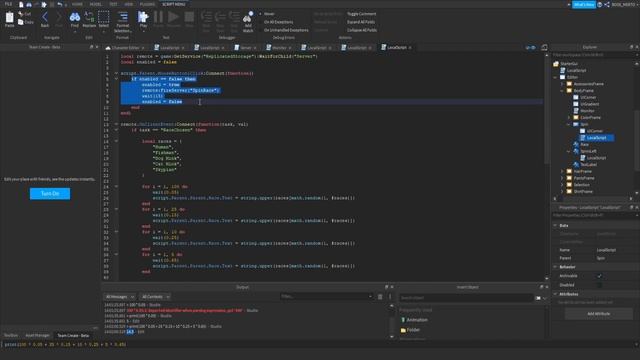
Task: Open Find with the binoculars icon
Action: point(75,17)
